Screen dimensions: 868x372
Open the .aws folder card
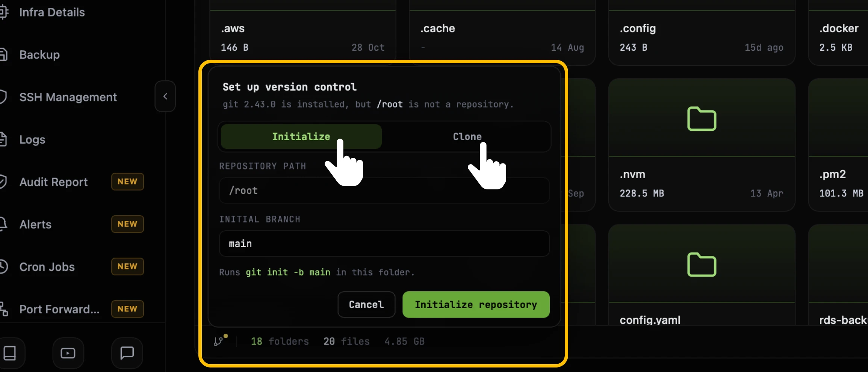click(x=303, y=32)
